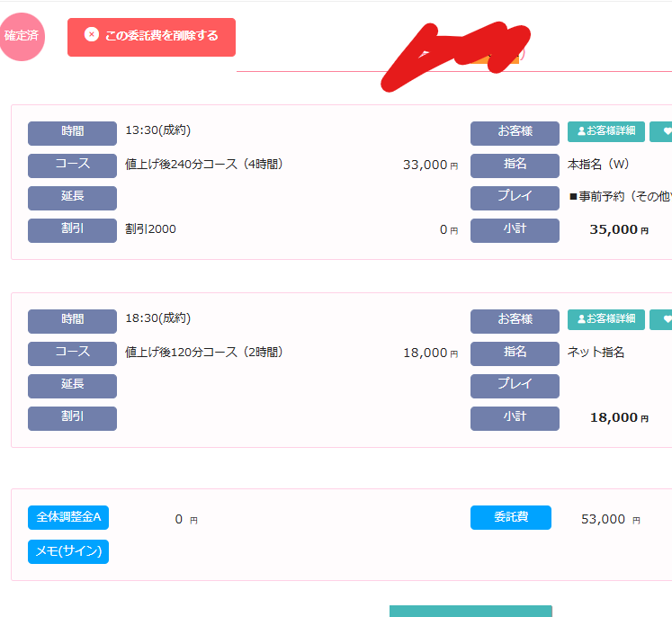This screenshot has height=617, width=672.
Task: Click the コース label for the 240分 course
Action: click(x=72, y=165)
